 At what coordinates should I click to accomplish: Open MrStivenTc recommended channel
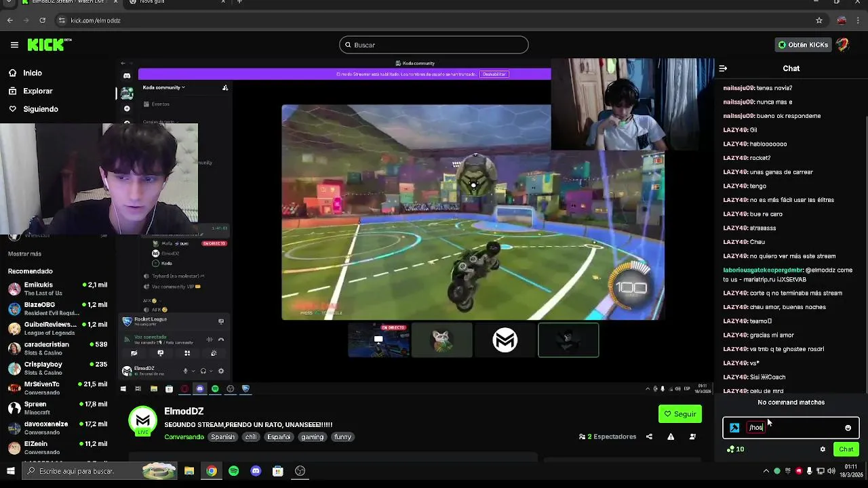pos(58,388)
